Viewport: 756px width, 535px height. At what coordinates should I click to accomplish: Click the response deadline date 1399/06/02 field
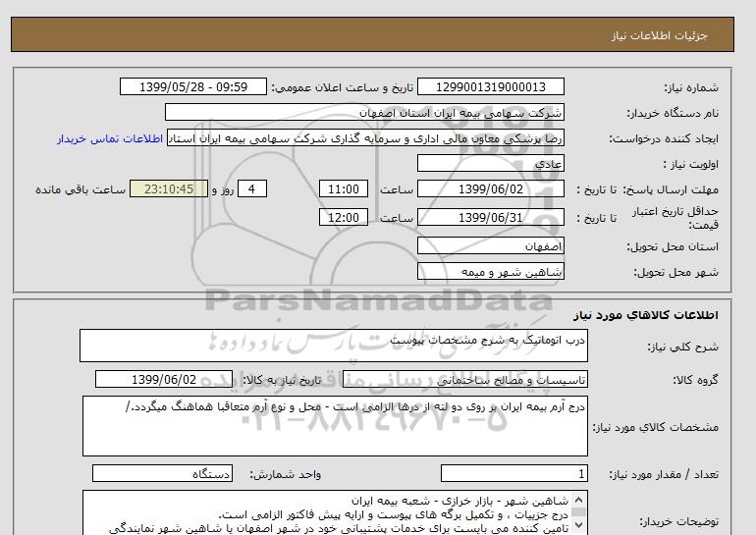point(490,189)
